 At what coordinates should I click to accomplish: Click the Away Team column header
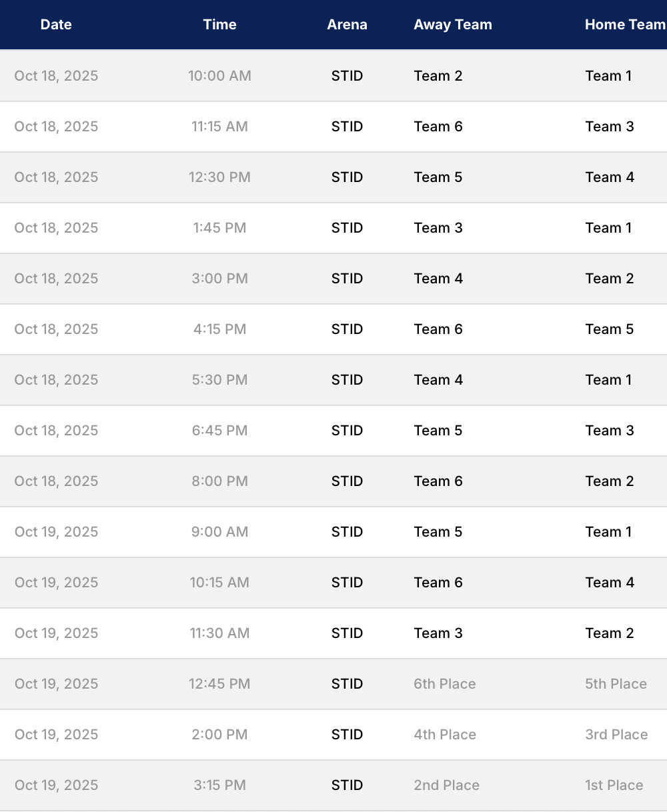[453, 25]
